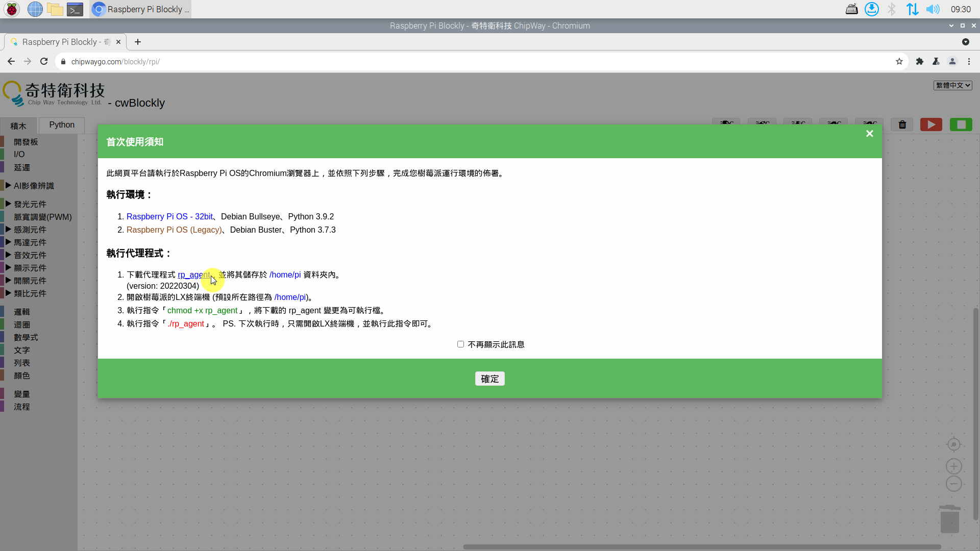Close the first-use notice with X

[x=869, y=134]
